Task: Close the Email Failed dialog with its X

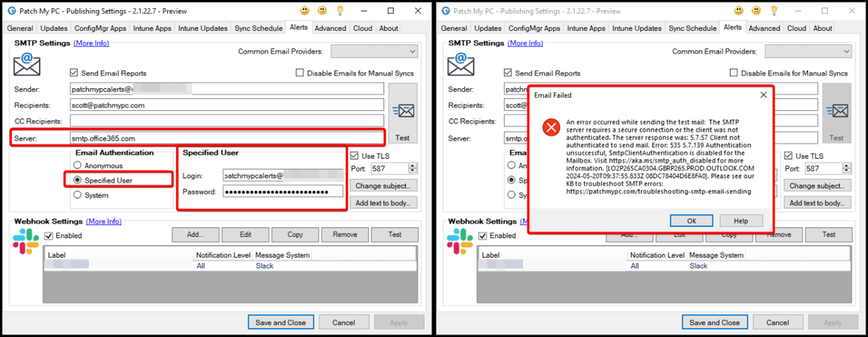Action: click(x=764, y=95)
